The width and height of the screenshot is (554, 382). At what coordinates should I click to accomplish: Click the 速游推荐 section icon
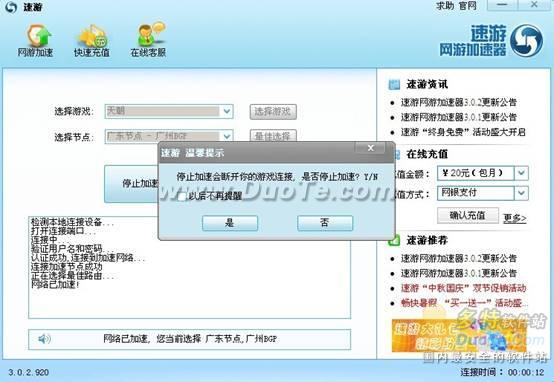point(394,240)
